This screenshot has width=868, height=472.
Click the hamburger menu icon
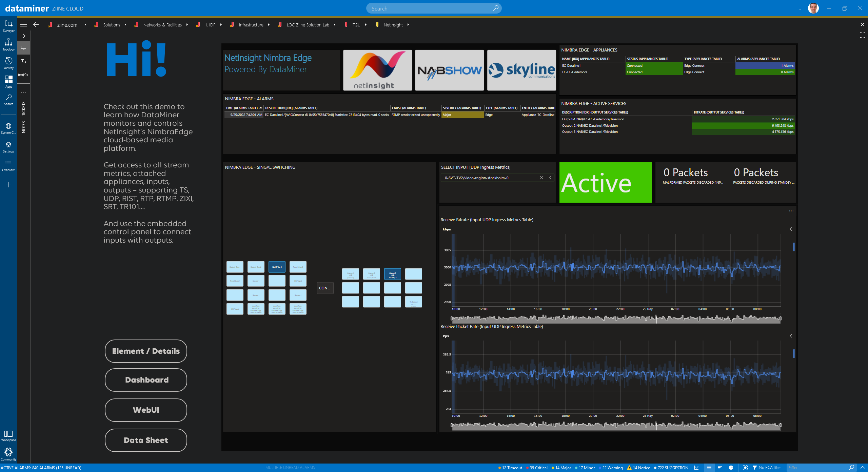point(24,24)
